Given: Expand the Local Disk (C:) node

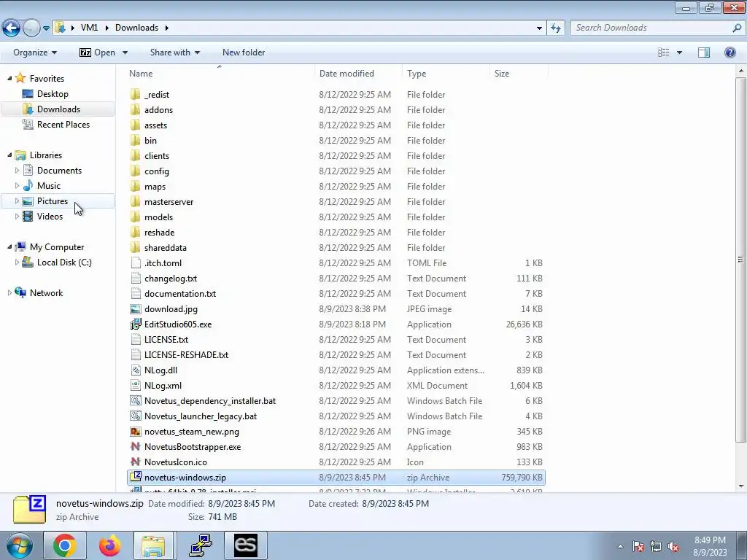Looking at the screenshot, I should pyautogui.click(x=18, y=262).
